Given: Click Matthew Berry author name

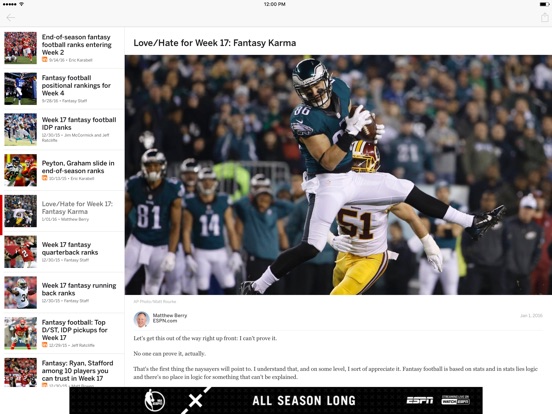Looking at the screenshot, I should (x=170, y=315).
